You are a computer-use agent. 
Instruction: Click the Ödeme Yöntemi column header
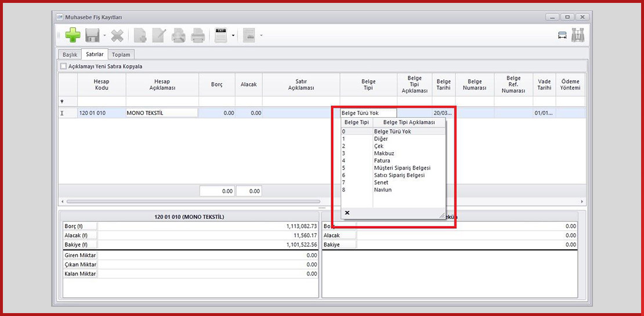pyautogui.click(x=570, y=85)
